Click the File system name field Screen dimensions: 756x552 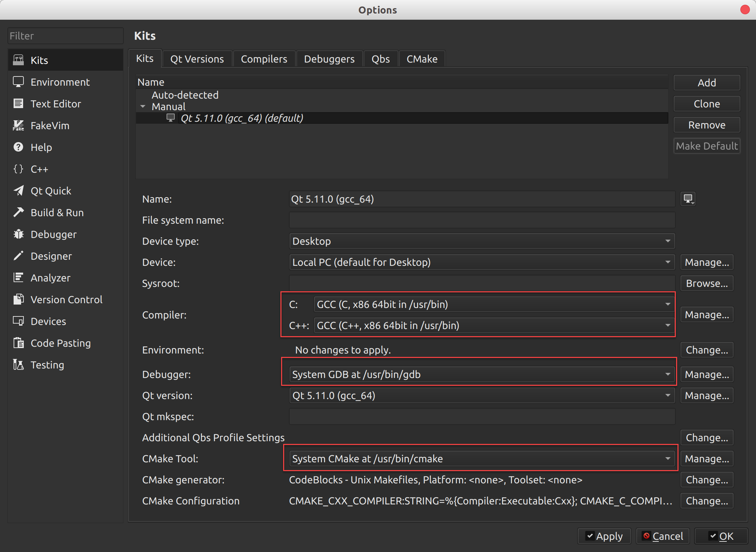[482, 220]
